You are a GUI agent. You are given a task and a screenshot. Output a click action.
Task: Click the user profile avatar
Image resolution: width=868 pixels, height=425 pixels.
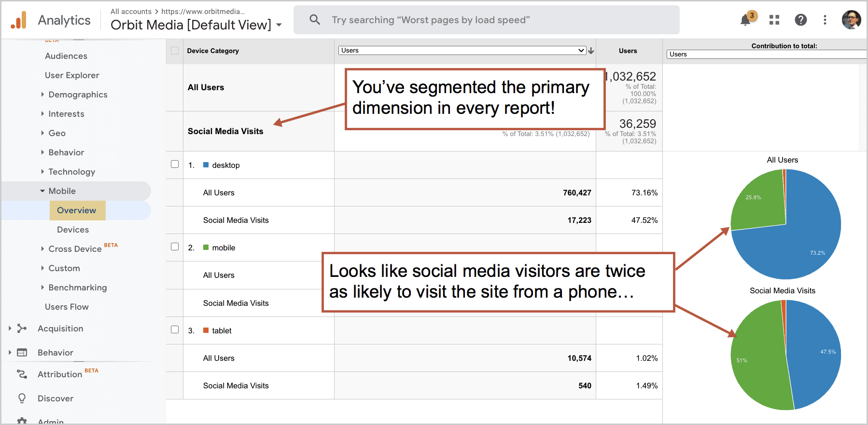click(852, 20)
